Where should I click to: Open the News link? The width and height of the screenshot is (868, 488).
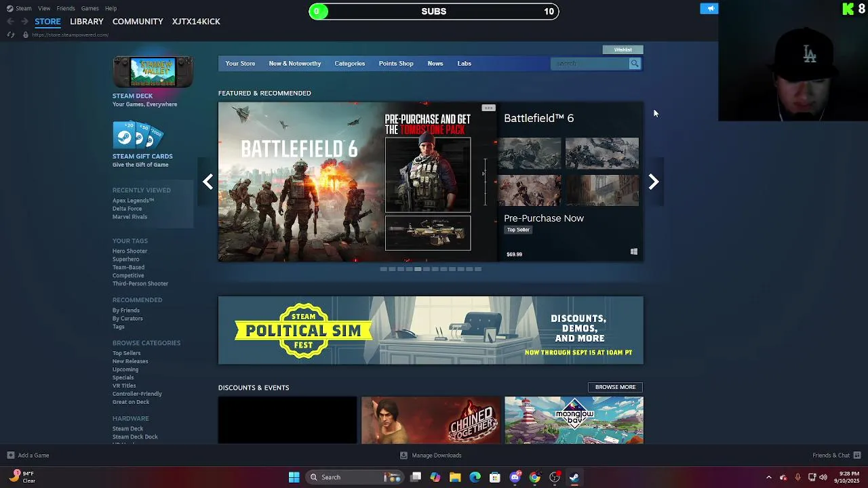435,64
